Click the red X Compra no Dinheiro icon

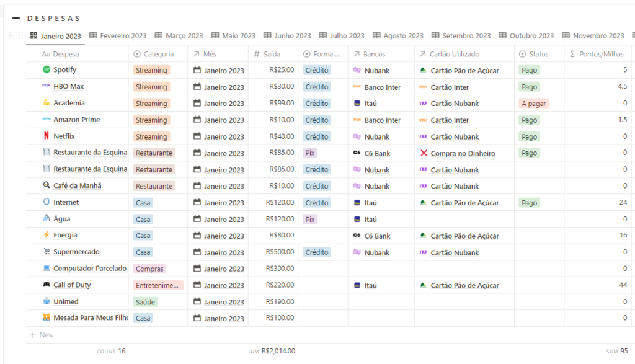(x=424, y=153)
